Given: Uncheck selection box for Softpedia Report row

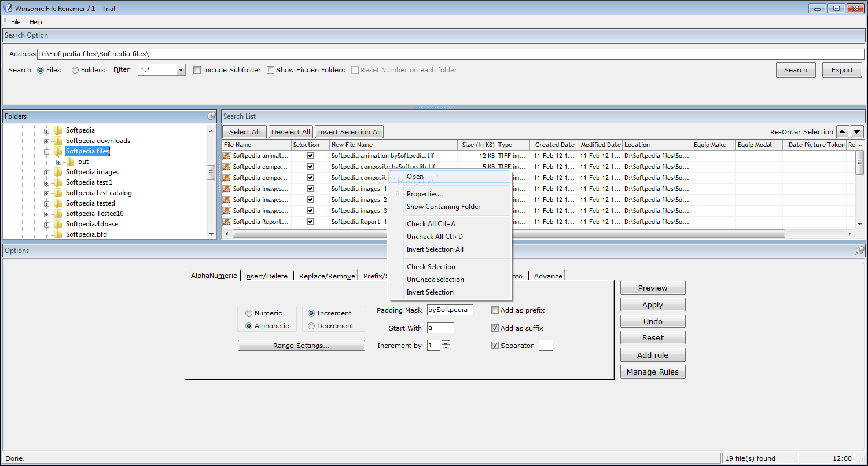Looking at the screenshot, I should tap(310, 222).
